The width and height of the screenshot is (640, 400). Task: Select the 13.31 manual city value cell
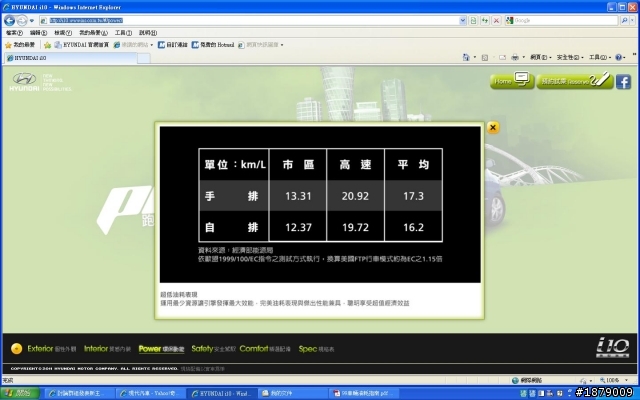[x=298, y=196]
